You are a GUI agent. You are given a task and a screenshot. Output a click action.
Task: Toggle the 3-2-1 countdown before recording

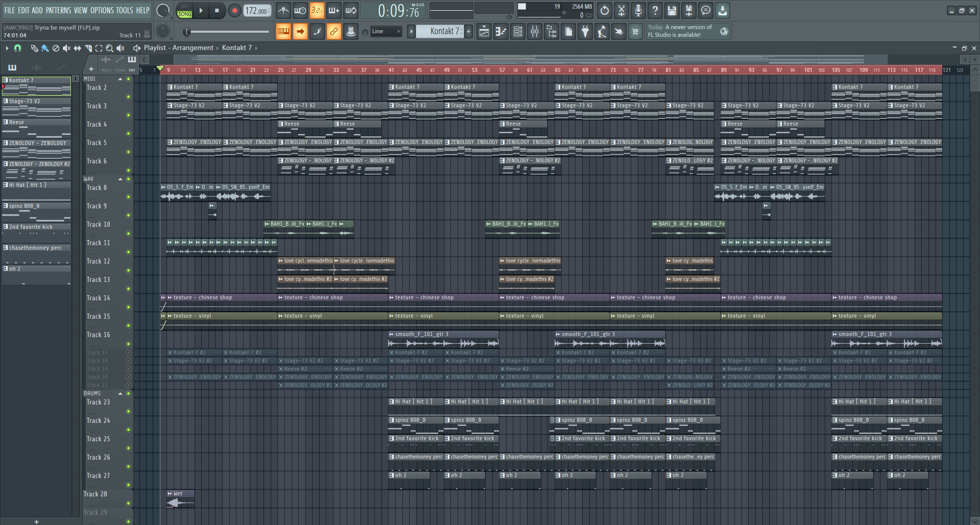coord(317,10)
